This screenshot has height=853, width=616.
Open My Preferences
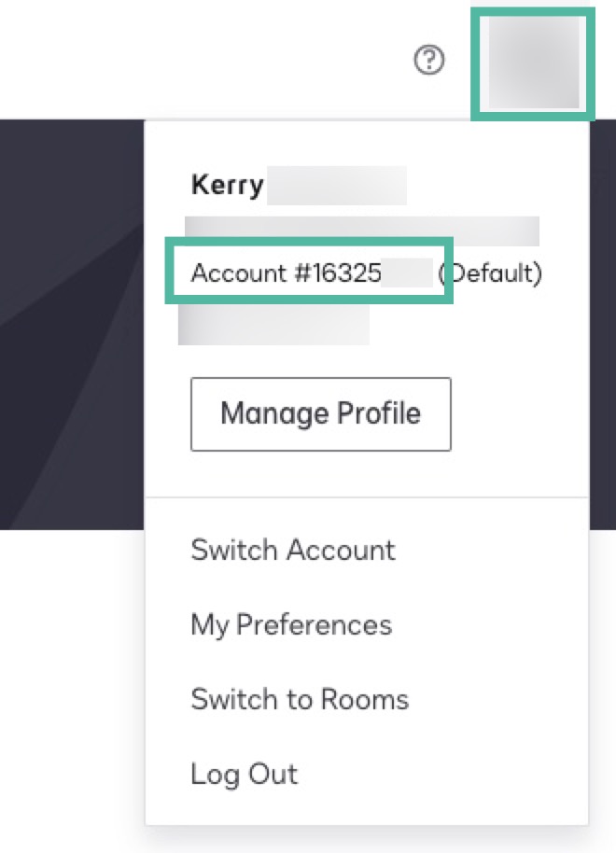point(290,624)
